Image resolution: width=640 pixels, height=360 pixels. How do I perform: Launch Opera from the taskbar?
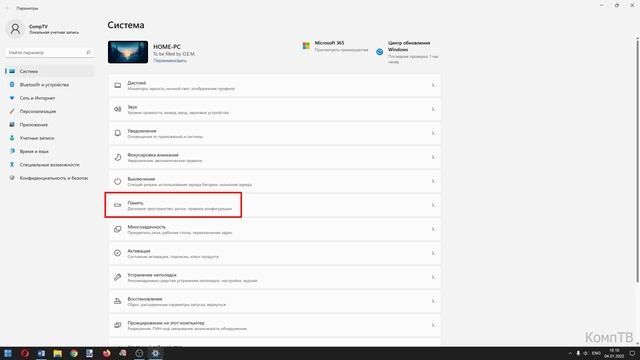24,353
